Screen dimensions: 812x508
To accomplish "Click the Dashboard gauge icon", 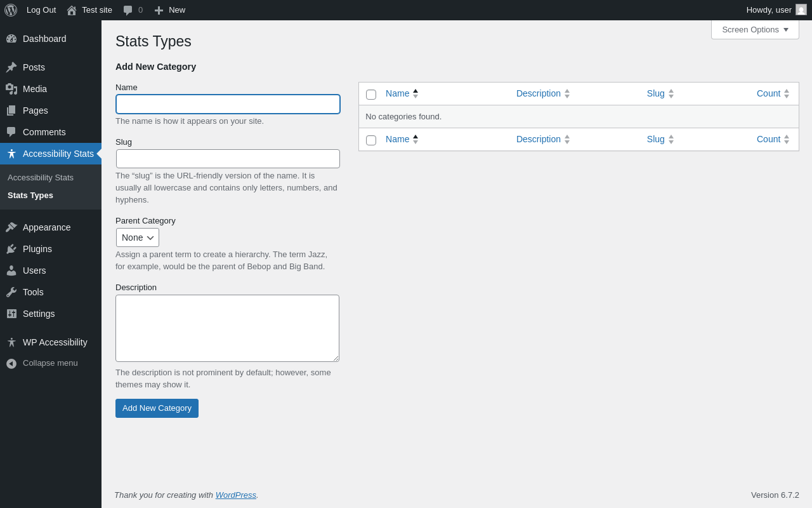I will click(x=11, y=39).
